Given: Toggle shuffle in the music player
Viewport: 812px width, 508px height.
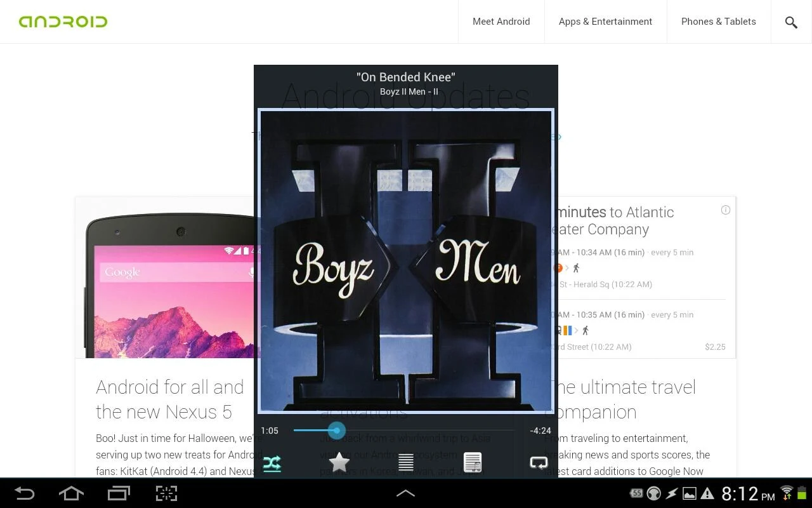Looking at the screenshot, I should point(272,464).
